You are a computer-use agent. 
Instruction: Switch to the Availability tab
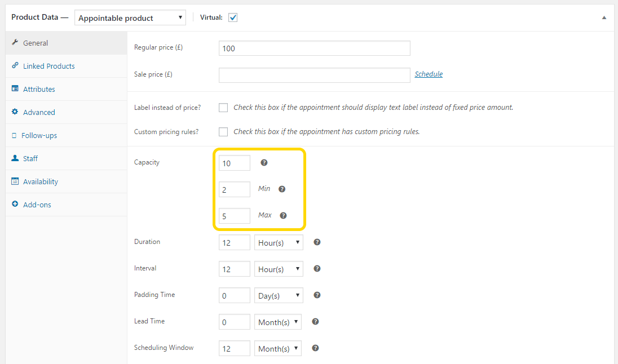(66, 181)
